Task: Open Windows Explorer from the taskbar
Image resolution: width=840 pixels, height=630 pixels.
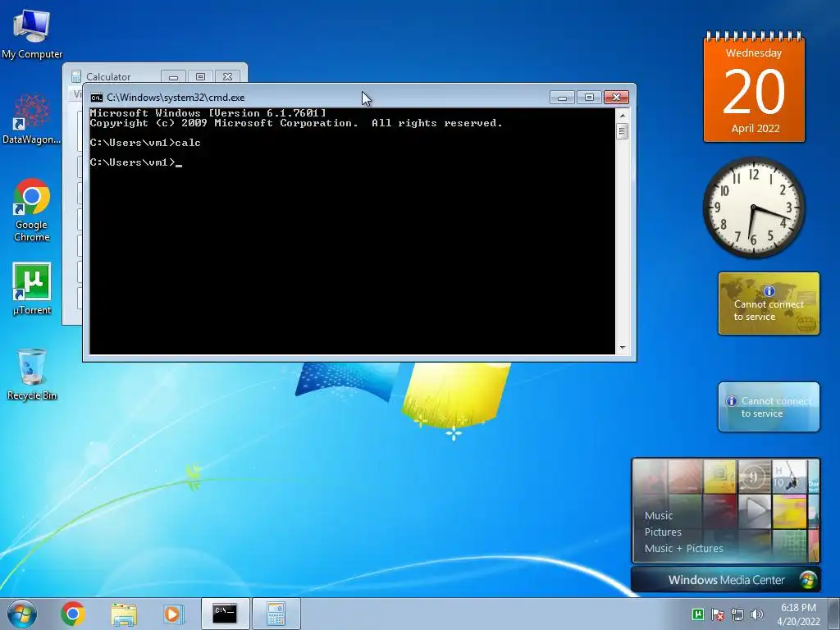Action: (124, 614)
